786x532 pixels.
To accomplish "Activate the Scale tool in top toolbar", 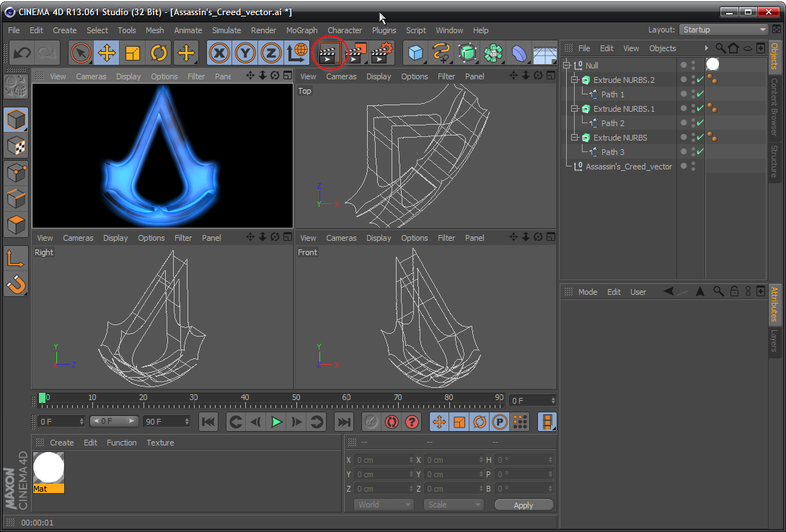I will click(133, 53).
